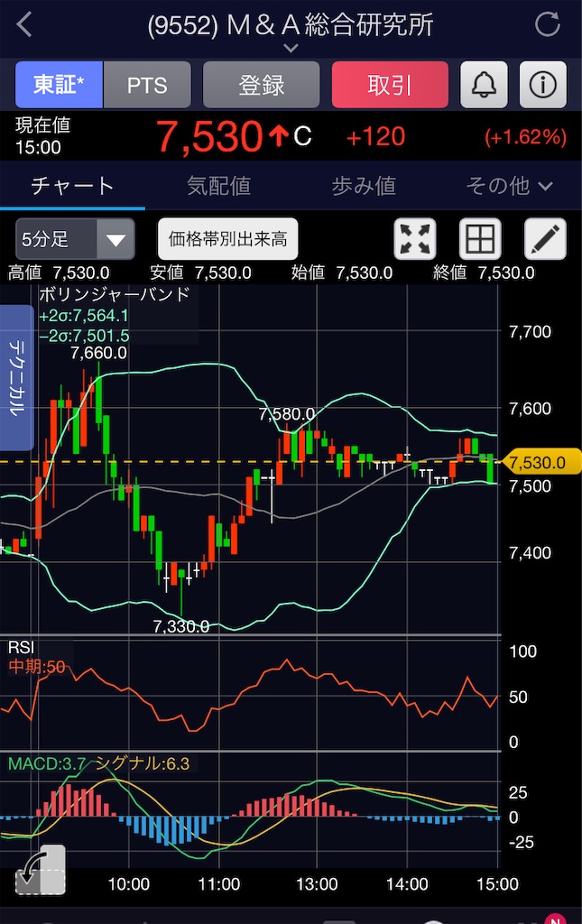Tap the 10:00 time axis label
The width and height of the screenshot is (582, 924).
click(128, 884)
